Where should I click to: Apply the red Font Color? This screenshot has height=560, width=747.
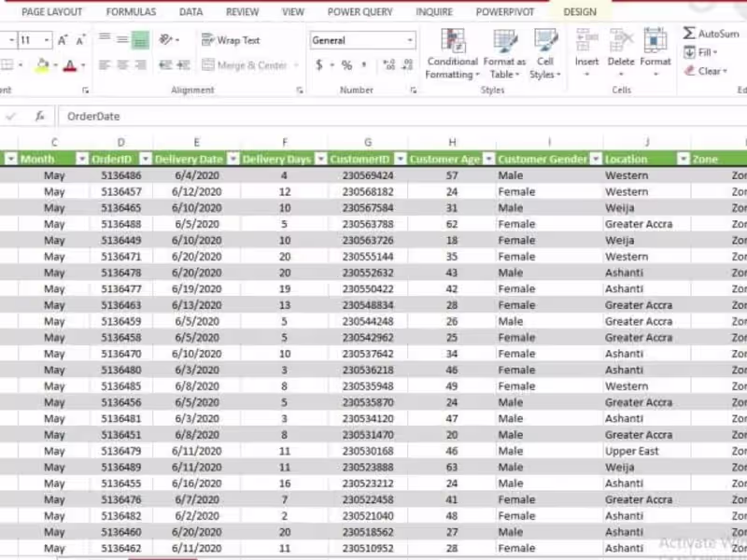coord(69,65)
